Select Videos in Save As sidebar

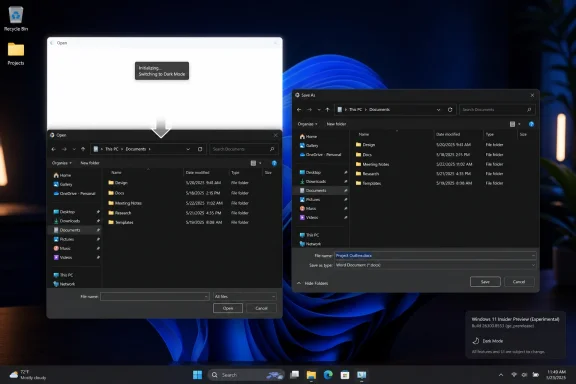[309, 218]
